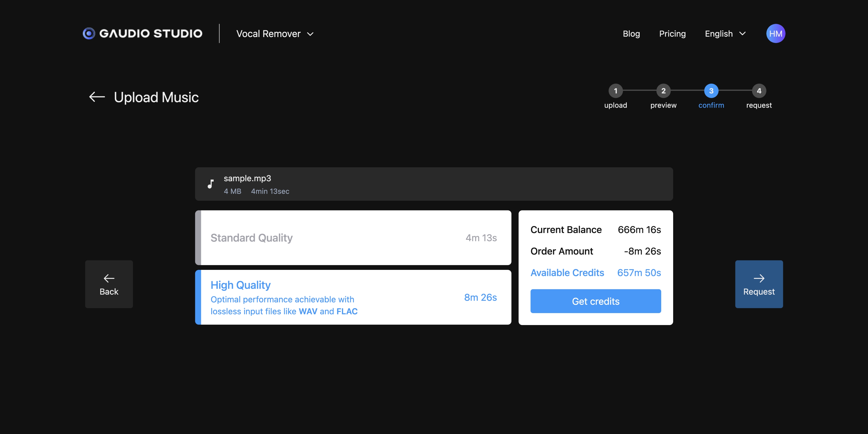Select the Standard Quality option

(353, 238)
